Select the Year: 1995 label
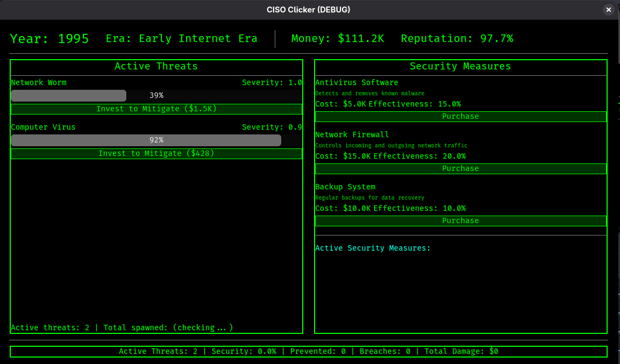 49,39
